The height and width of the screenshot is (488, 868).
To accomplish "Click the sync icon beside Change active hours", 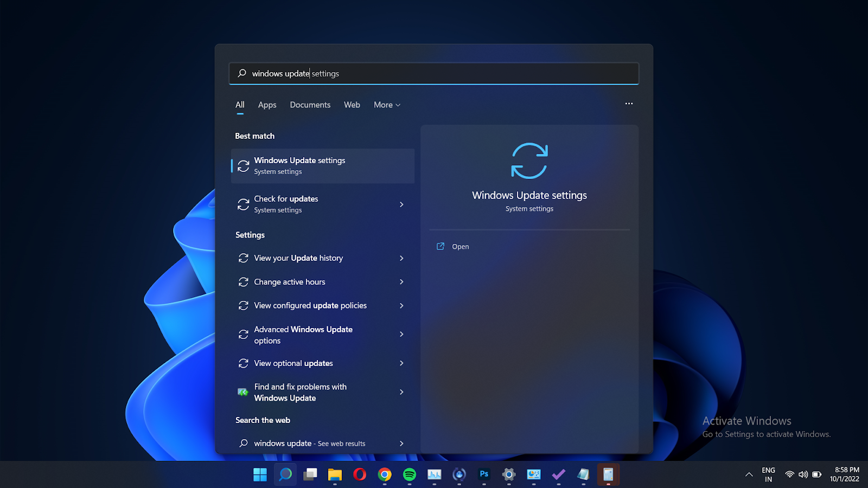I will 244,282.
